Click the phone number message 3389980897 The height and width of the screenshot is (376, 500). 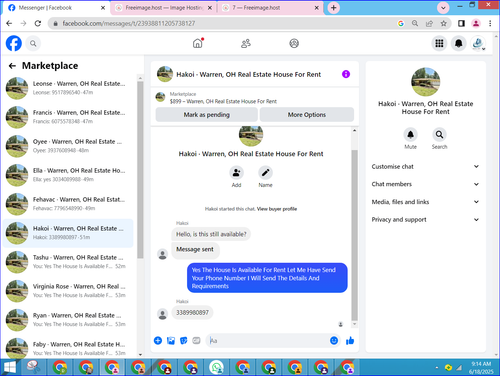point(192,313)
